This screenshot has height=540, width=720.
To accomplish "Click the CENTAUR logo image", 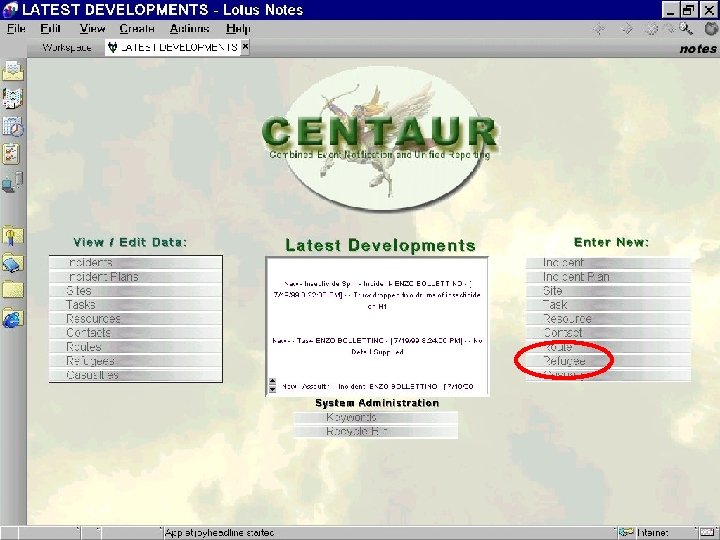I will (380, 138).
